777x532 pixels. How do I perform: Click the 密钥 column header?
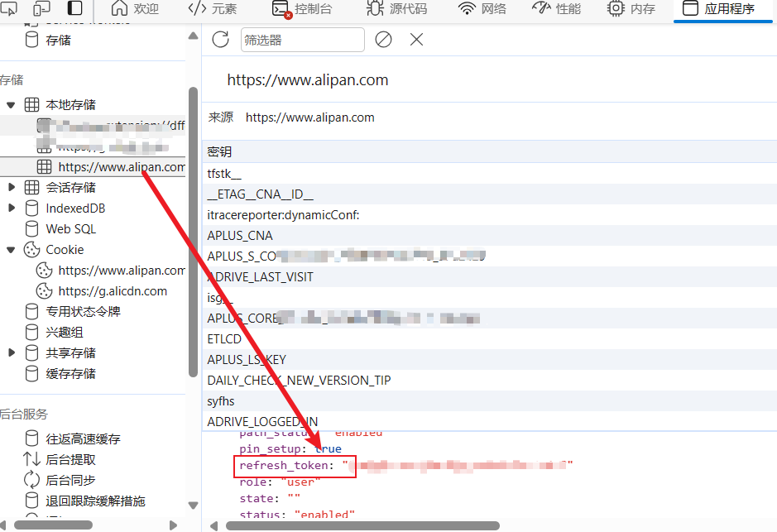(489, 151)
